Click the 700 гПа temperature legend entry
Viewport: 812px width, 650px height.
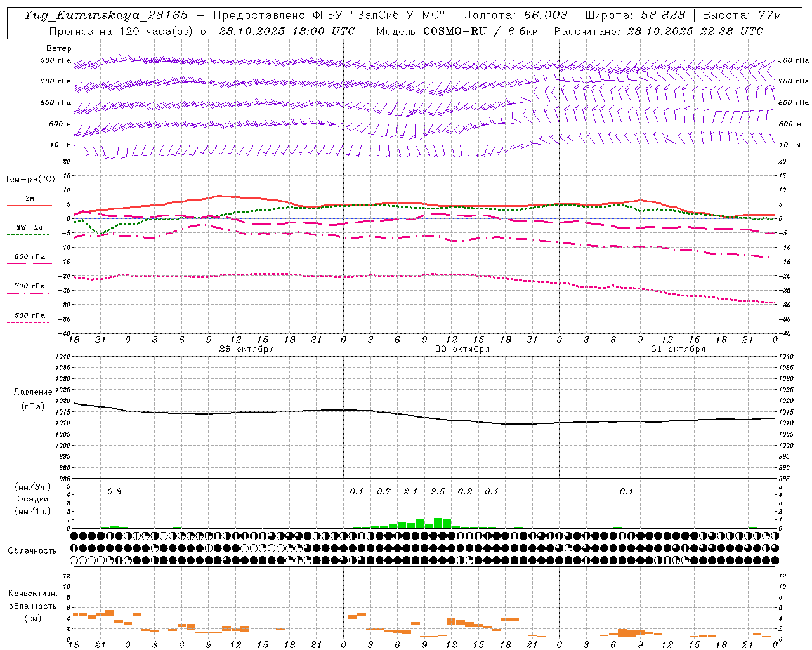point(29,286)
